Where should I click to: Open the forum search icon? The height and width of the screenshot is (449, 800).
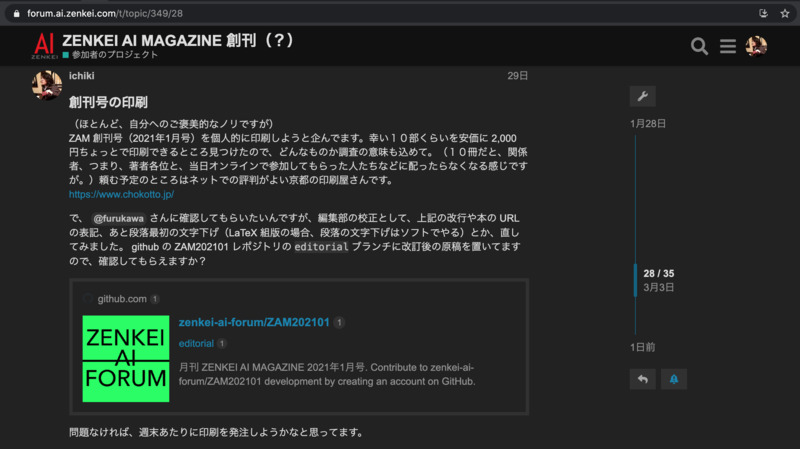tap(699, 46)
